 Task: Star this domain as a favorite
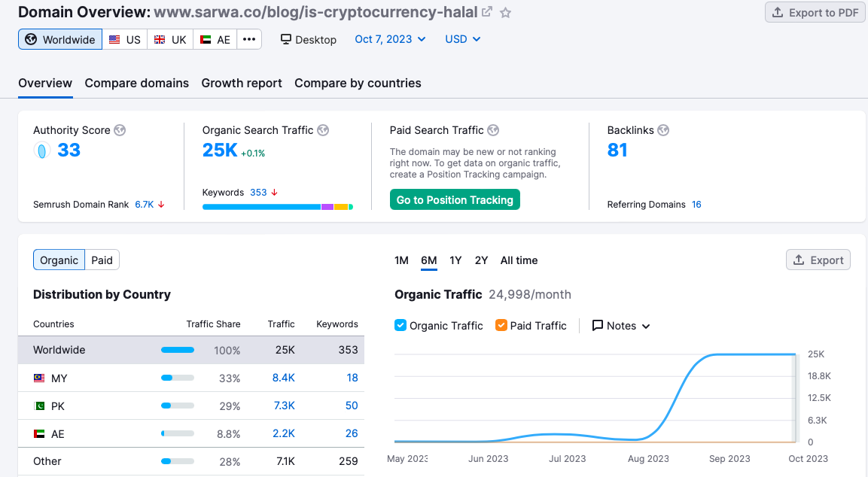coord(506,13)
